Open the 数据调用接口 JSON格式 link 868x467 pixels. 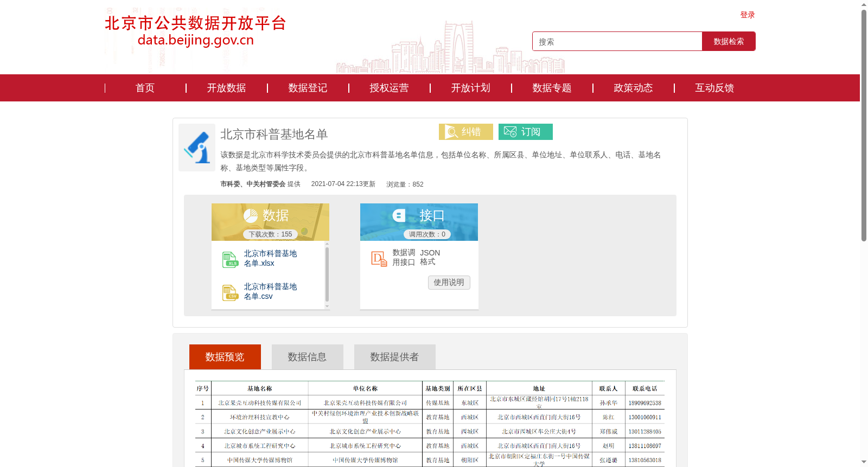pyautogui.click(x=416, y=257)
